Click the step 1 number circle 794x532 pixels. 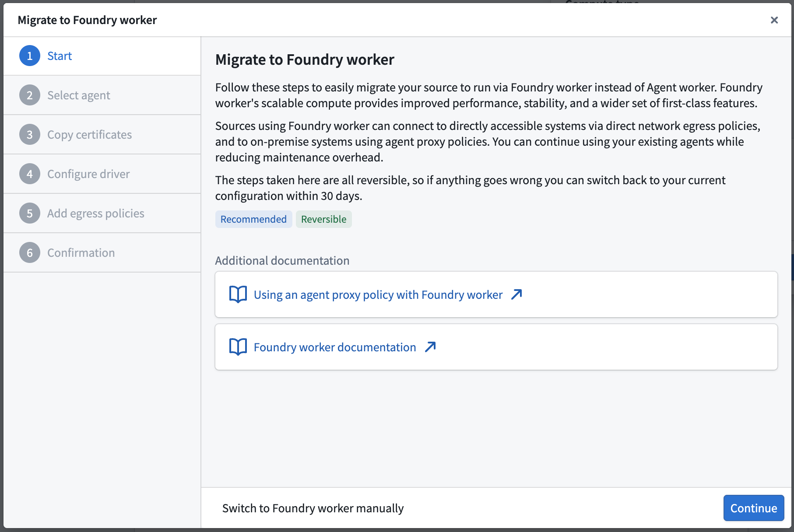coord(30,56)
